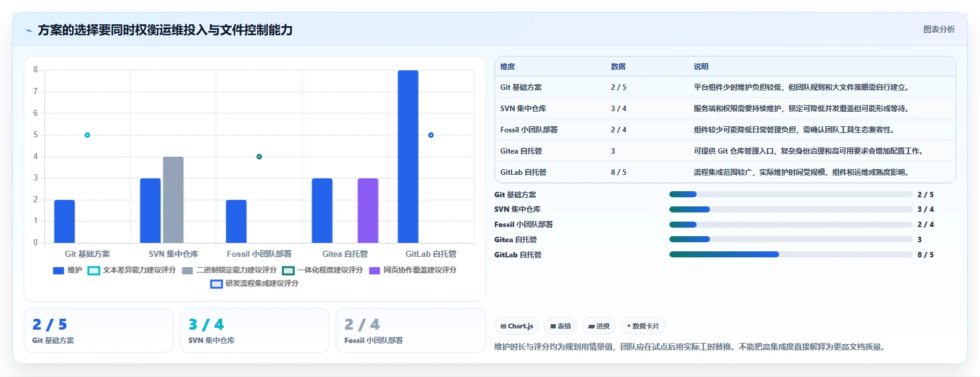Click the description starting 服务端和权限需要持续维护
The height and width of the screenshot is (377, 980).
point(802,109)
